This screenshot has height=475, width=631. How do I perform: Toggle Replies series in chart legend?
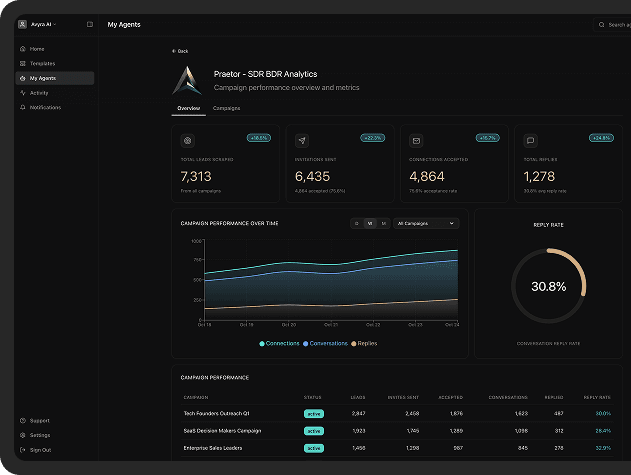click(364, 343)
